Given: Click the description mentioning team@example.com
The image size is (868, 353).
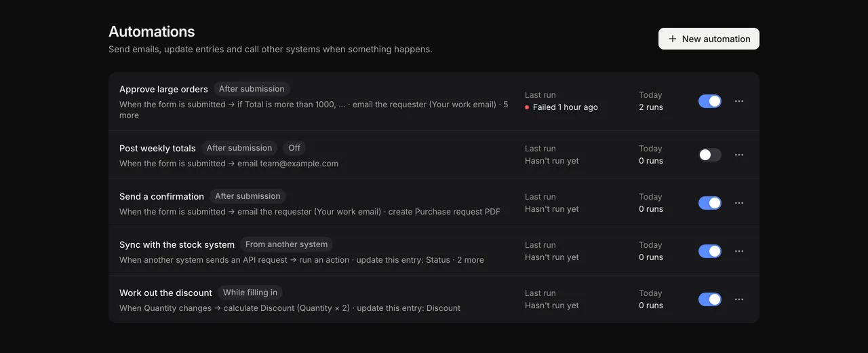Looking at the screenshot, I should (x=229, y=164).
